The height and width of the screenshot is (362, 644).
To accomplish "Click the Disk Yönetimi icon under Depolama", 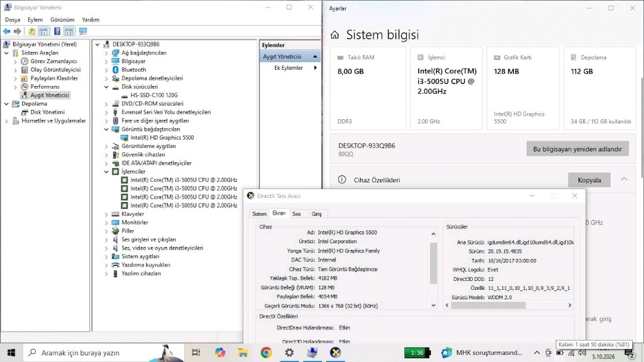I will coord(25,112).
